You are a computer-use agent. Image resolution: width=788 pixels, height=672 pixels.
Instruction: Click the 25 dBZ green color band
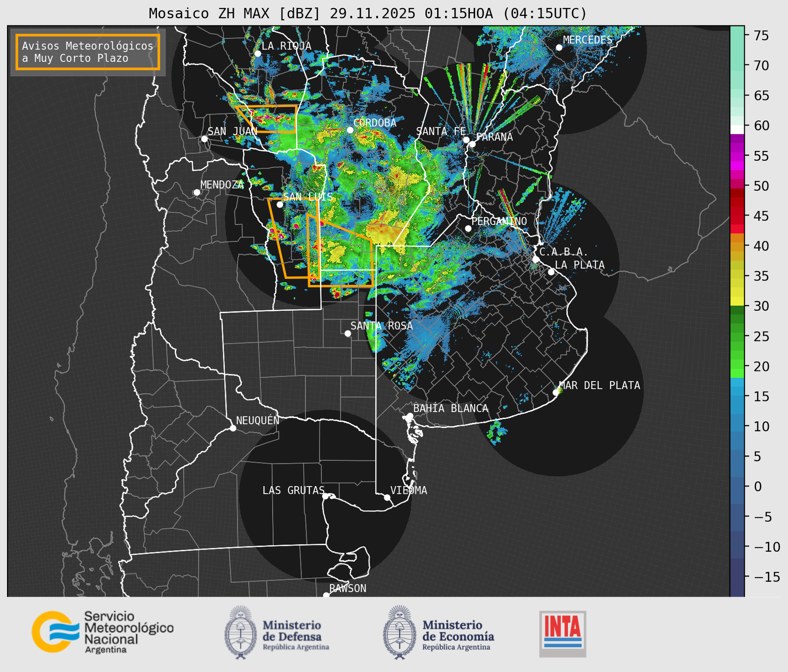pos(737,336)
